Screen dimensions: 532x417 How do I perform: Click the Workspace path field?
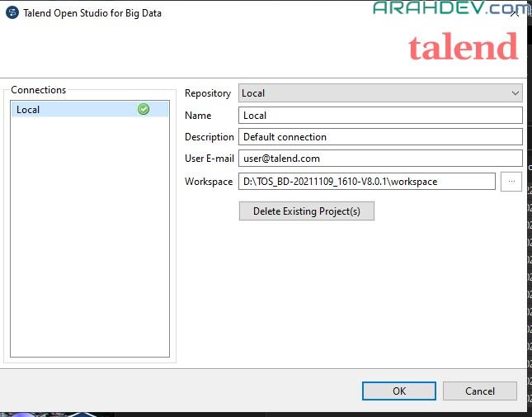pos(366,182)
